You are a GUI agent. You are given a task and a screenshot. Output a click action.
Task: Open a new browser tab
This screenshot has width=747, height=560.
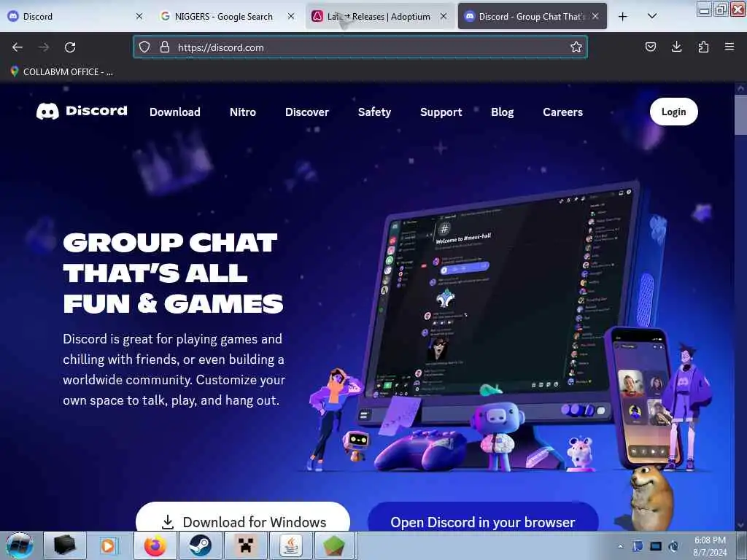[623, 17]
